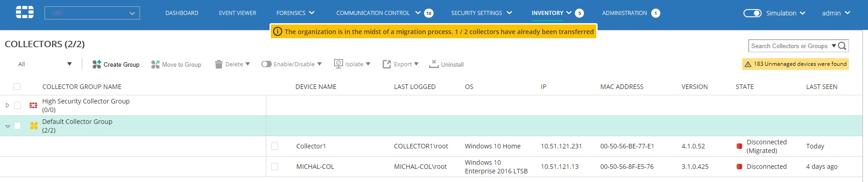Open the Event Viewer tab

coord(237,13)
